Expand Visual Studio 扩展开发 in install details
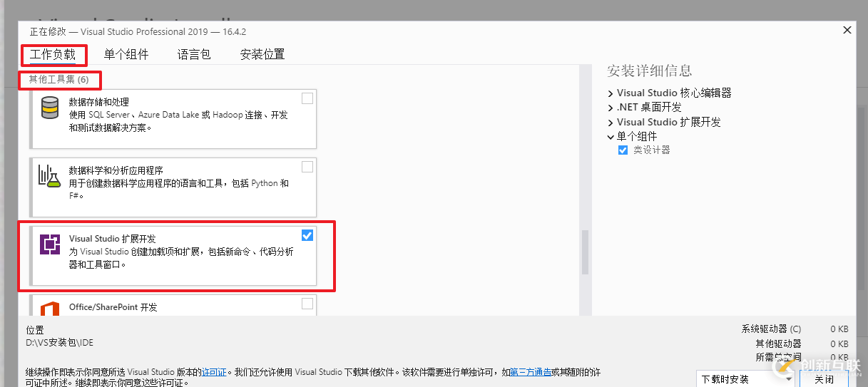 point(611,122)
